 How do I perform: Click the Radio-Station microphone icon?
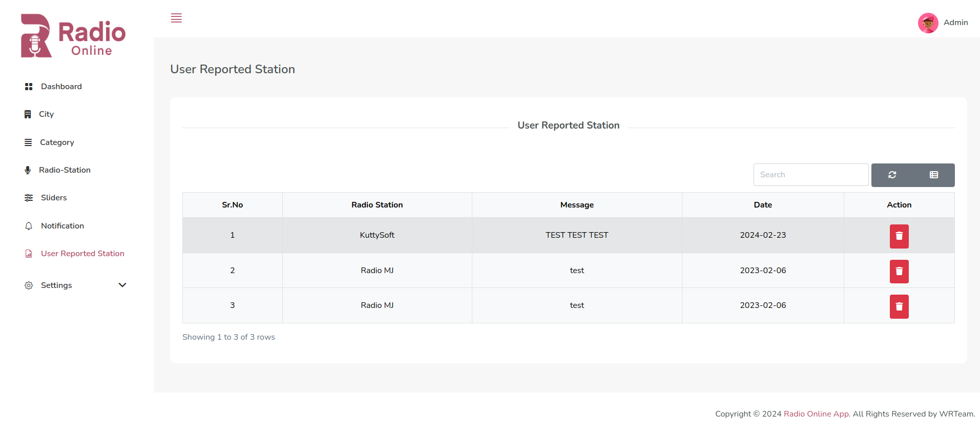pyautogui.click(x=28, y=170)
